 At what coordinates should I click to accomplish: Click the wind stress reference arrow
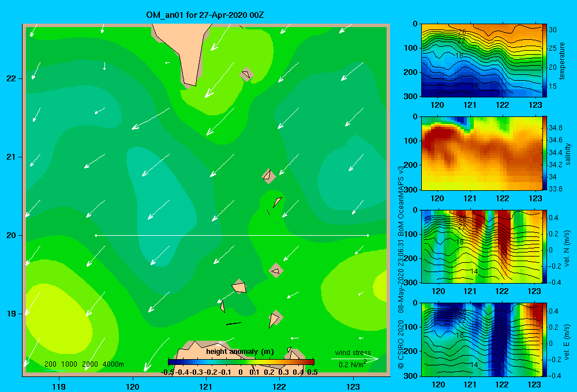coord(355,359)
